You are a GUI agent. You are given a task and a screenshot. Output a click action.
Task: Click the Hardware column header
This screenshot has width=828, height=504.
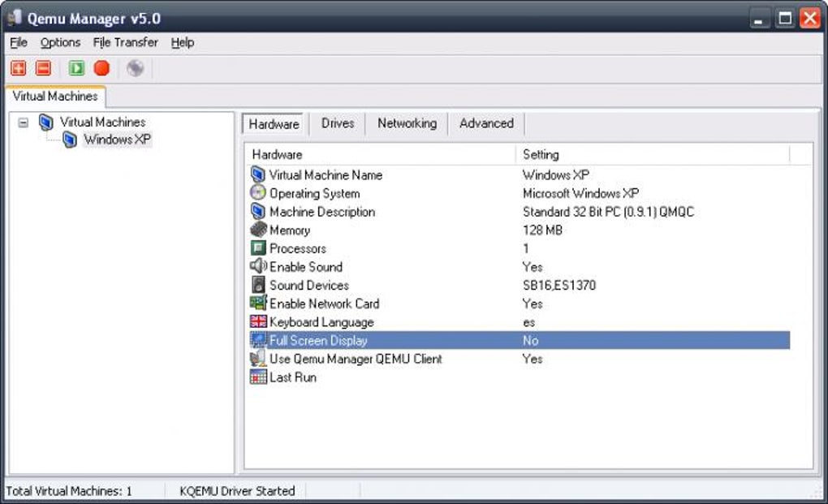[x=382, y=155]
